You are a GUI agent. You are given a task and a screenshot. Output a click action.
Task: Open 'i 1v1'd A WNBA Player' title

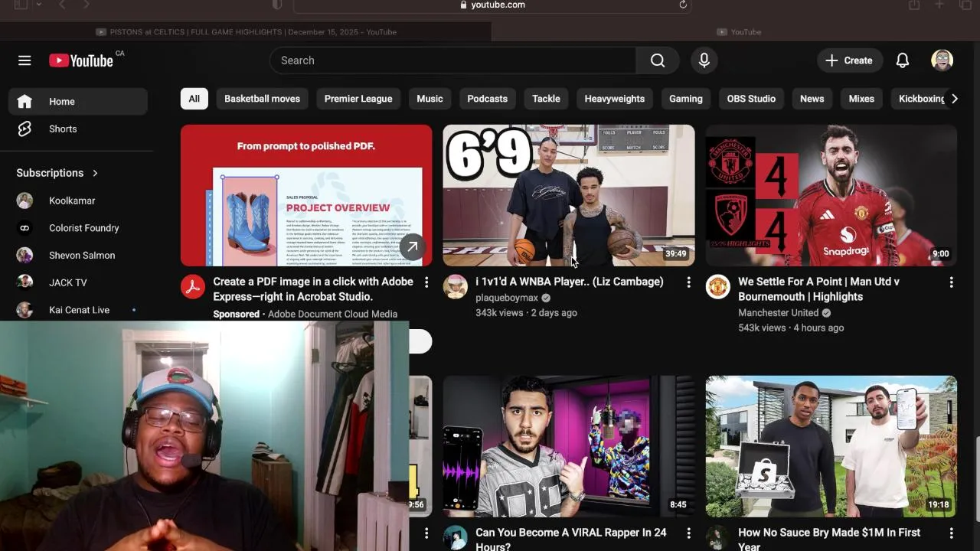point(570,282)
